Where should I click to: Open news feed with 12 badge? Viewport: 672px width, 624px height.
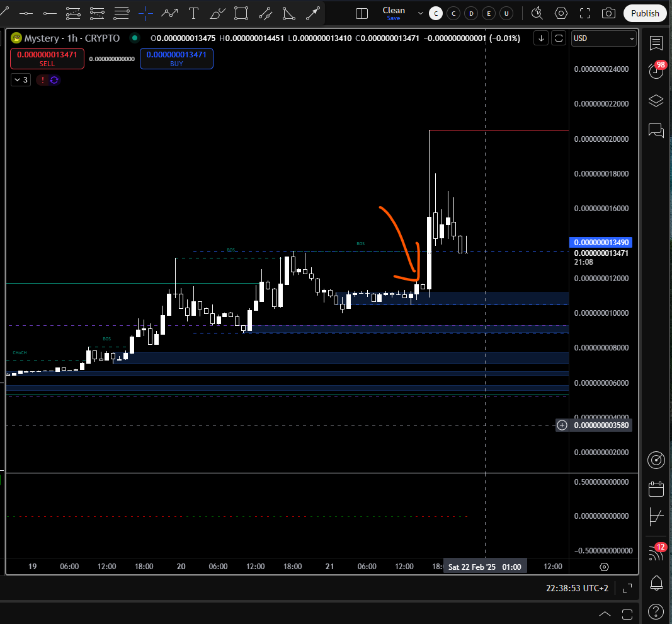click(656, 552)
